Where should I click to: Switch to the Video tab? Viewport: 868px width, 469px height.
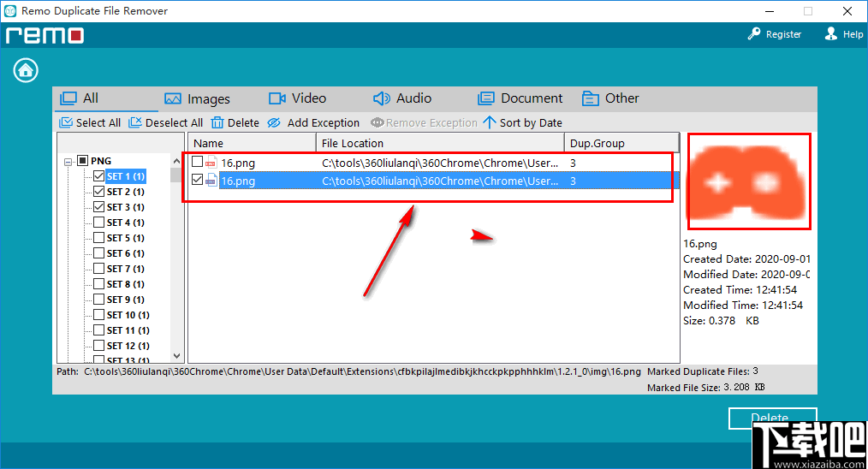pyautogui.click(x=297, y=98)
